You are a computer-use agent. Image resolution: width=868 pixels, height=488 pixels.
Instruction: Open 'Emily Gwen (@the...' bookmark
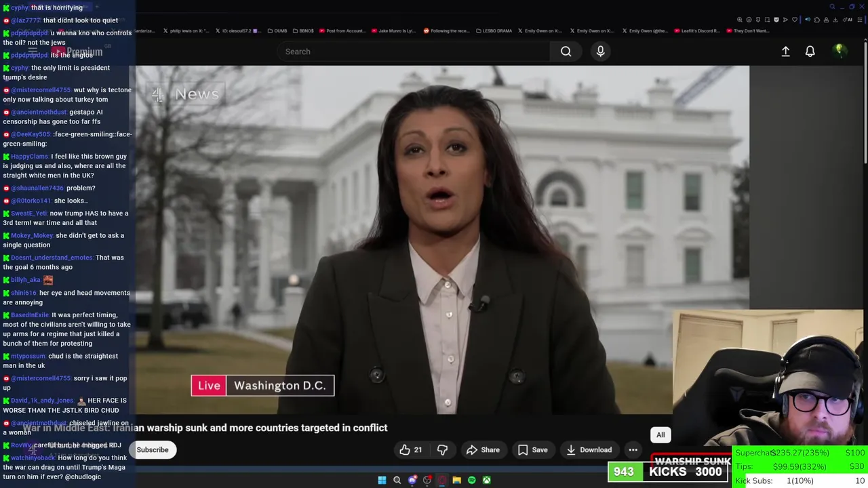644,30
